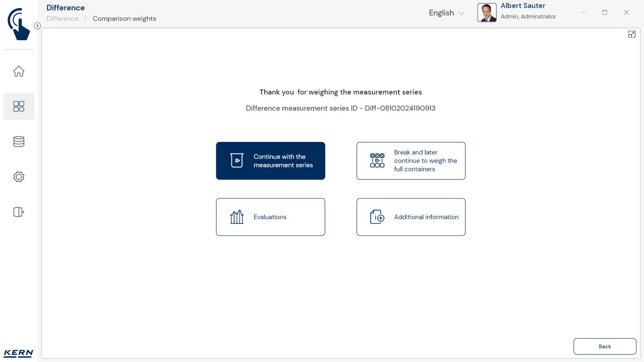The image size is (644, 362).
Task: Open settings via the gear icon
Action: 19,177
